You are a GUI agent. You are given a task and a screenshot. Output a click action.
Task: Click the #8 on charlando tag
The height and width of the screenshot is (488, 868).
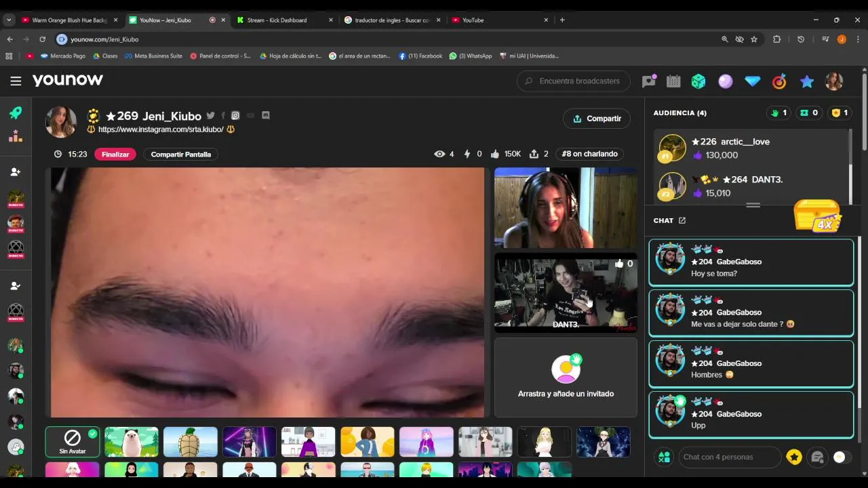(590, 154)
